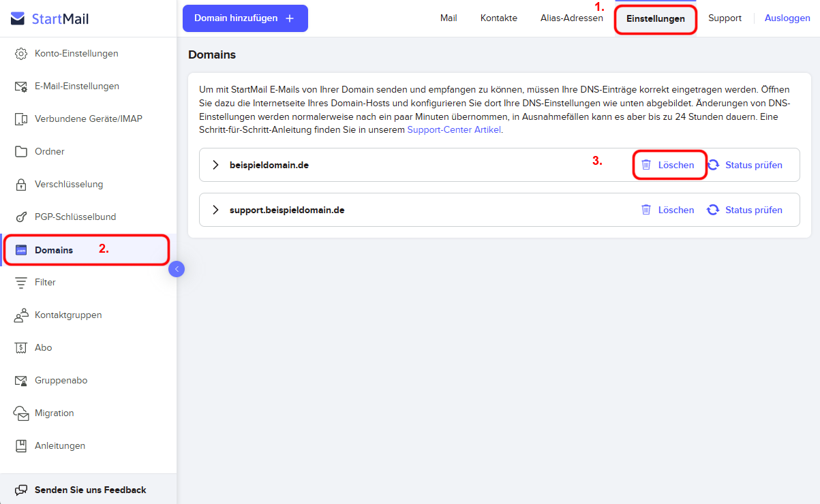The image size is (820, 504).
Task: Select Domains in the settings sidebar
Action: pyautogui.click(x=87, y=250)
